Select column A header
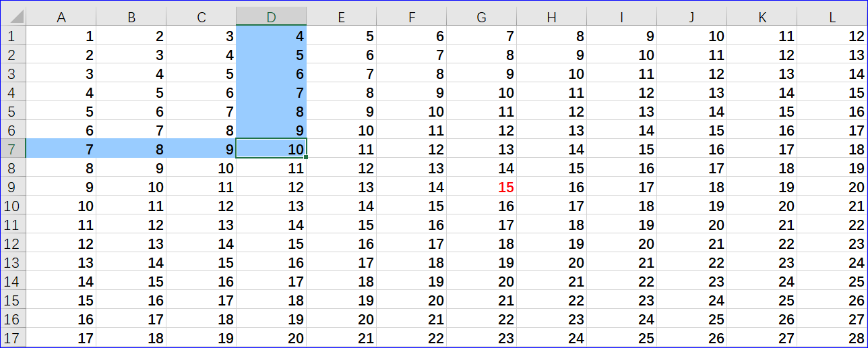Image resolution: width=868 pixels, height=348 pixels. (x=61, y=18)
